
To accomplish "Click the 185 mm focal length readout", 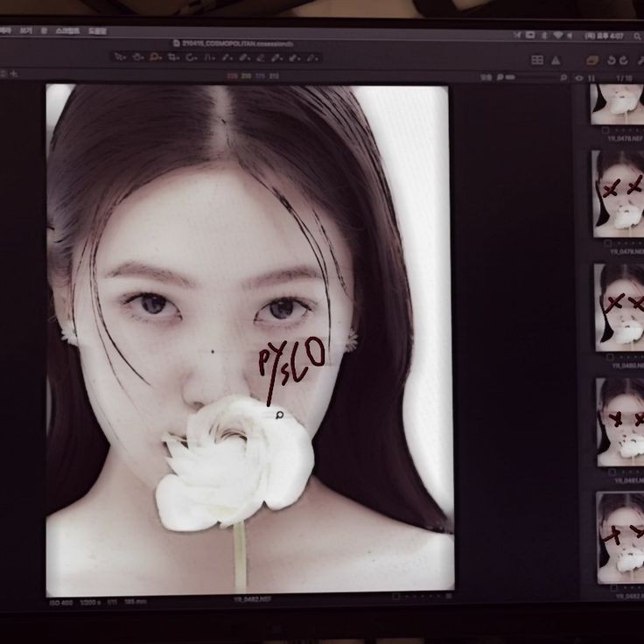I will (135, 602).
